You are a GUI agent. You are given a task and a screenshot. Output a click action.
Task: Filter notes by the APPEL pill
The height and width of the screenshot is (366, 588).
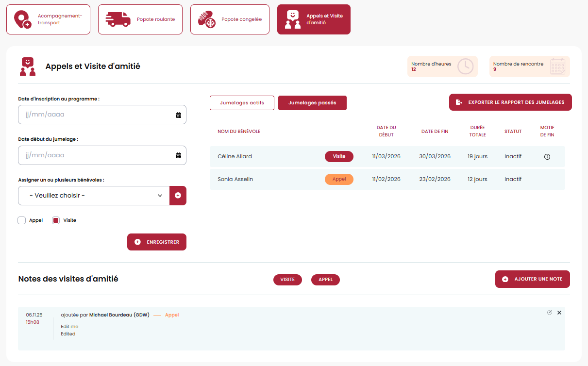pyautogui.click(x=325, y=280)
